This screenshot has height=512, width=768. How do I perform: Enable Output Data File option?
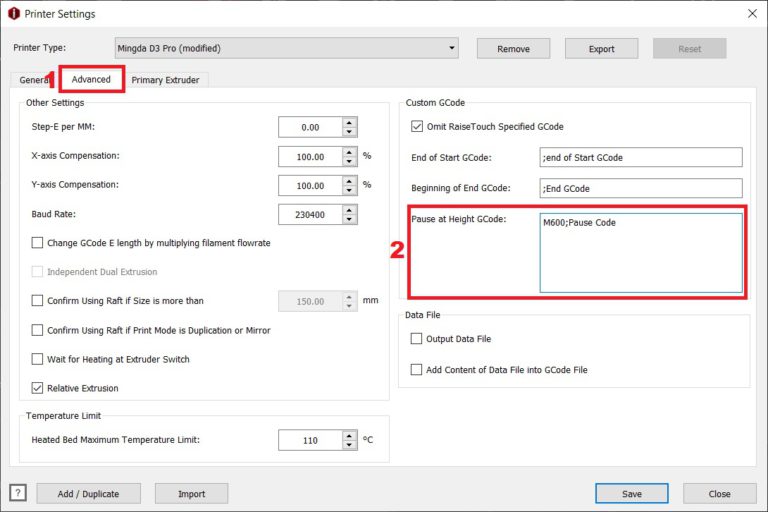[417, 339]
